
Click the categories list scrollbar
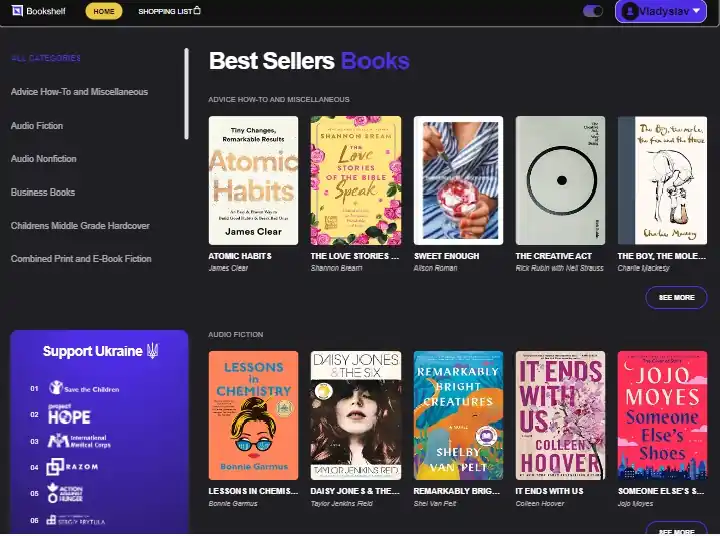coord(186,94)
